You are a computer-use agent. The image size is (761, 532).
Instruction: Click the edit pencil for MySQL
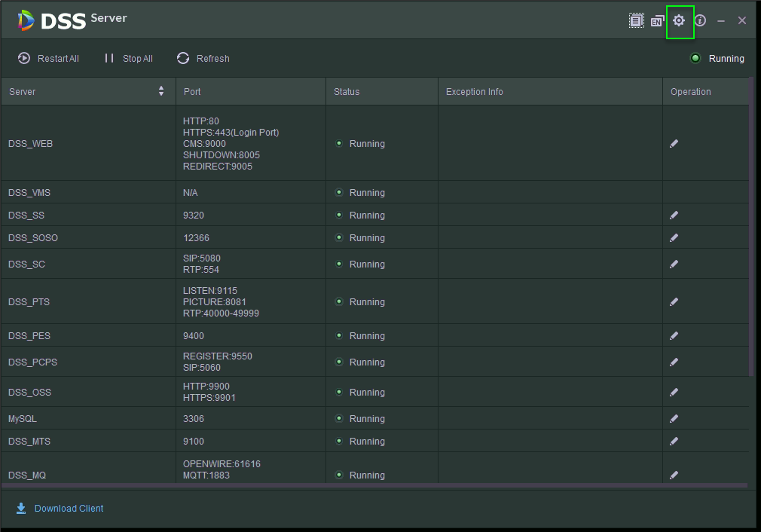click(x=674, y=419)
